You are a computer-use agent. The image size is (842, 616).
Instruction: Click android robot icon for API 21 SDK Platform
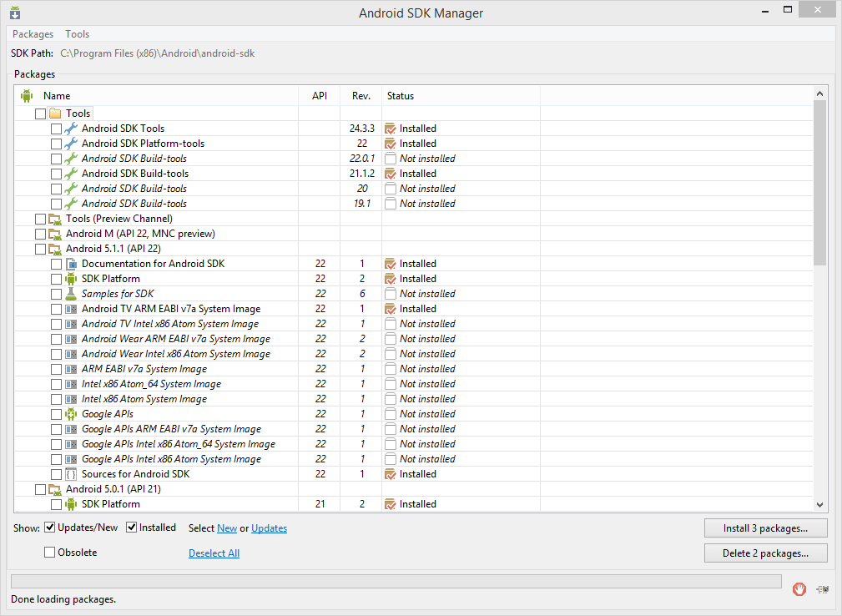(71, 504)
